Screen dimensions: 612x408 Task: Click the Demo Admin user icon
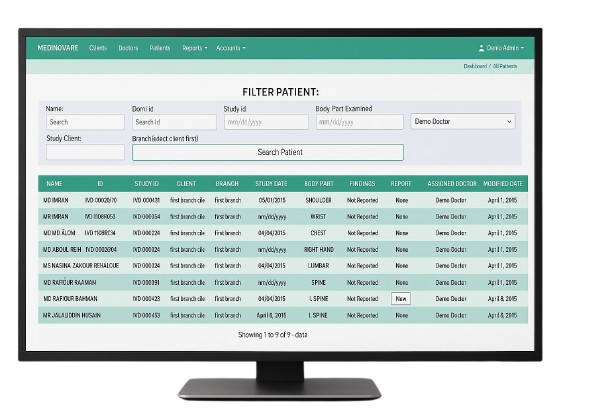481,48
